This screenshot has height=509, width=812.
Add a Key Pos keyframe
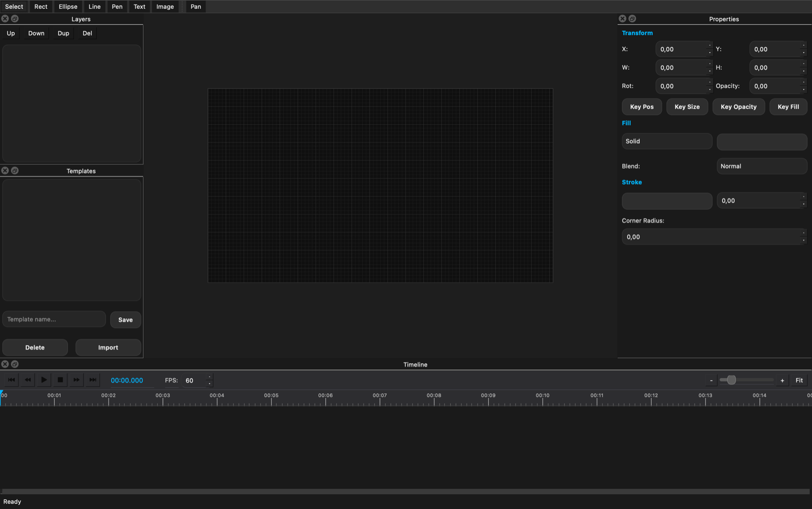pos(642,107)
